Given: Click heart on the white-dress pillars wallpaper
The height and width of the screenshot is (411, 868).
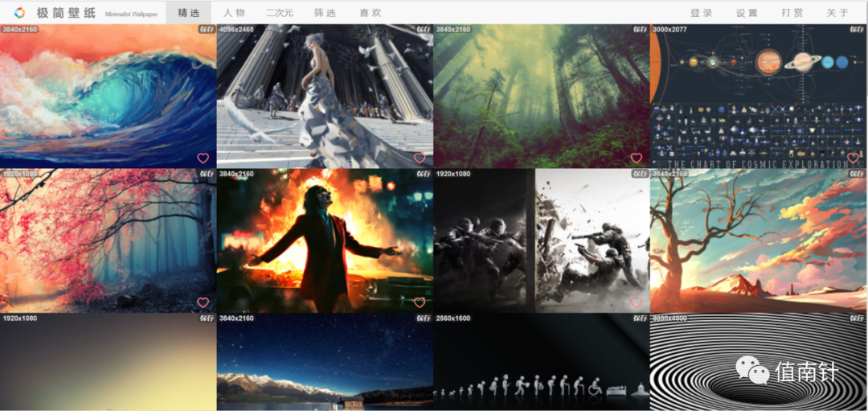Looking at the screenshot, I should click(x=420, y=158).
